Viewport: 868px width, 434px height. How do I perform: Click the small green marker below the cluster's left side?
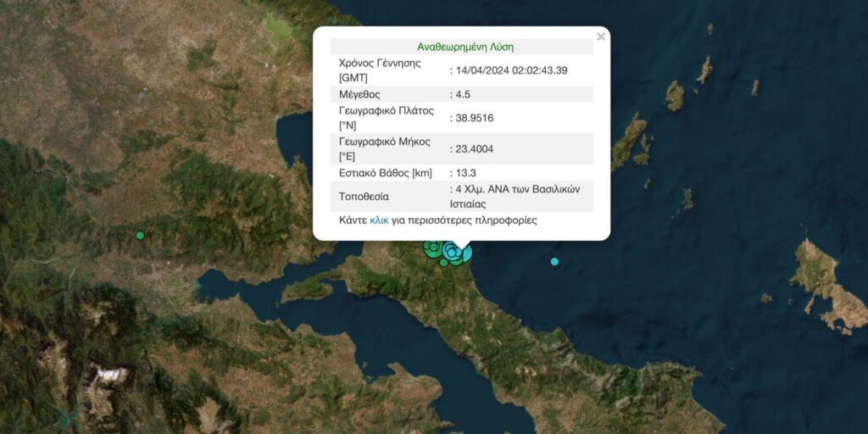tap(443, 262)
